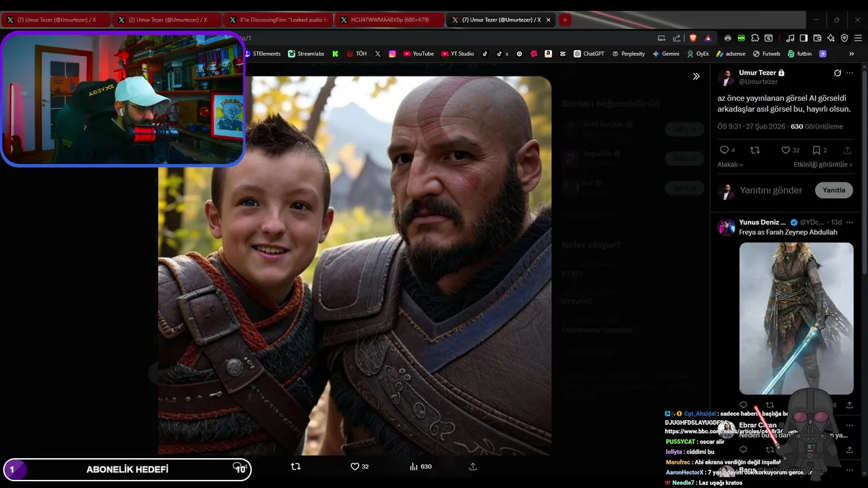This screenshot has width=868, height=488.
Task: Open three-dot menu on Yunus Deniz's reply
Action: coord(850,222)
